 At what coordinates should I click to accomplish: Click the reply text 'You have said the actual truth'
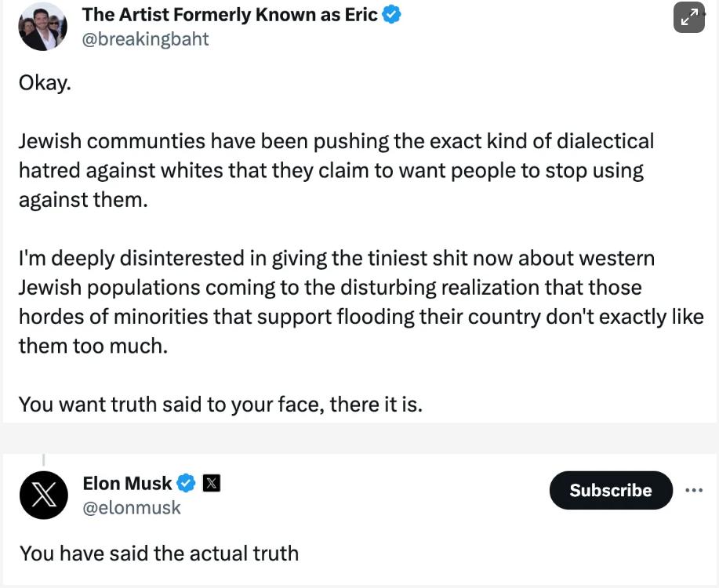click(159, 554)
